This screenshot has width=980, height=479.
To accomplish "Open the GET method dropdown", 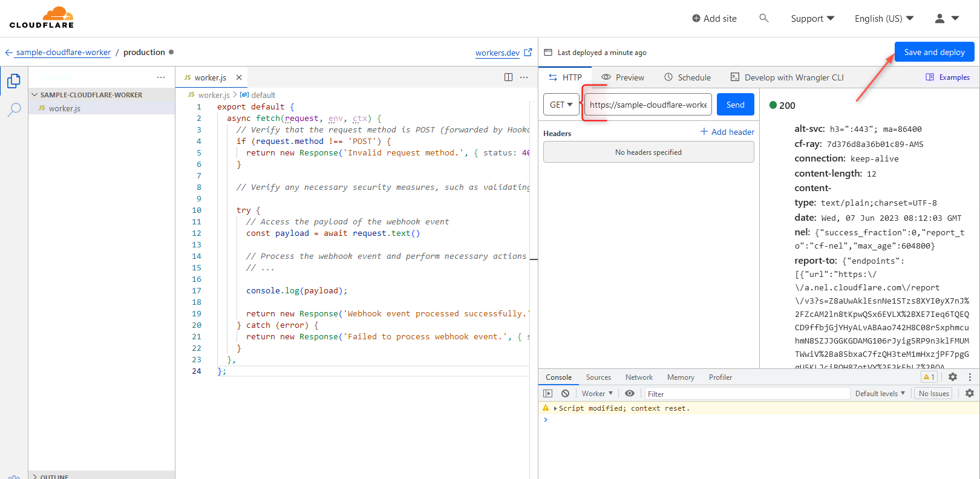I will pos(561,105).
